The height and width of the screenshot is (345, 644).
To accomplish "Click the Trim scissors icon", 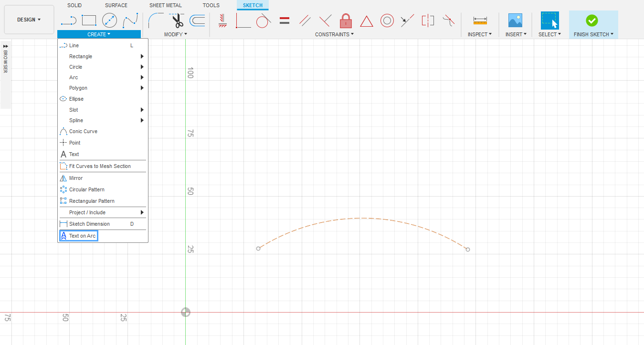I will coord(177,21).
